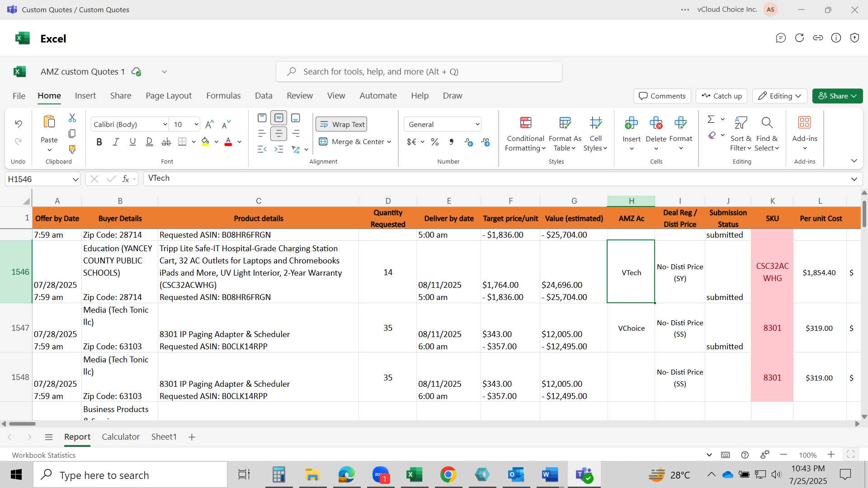The image size is (868, 488).
Task: Open Chrome from the taskbar
Action: 448,475
